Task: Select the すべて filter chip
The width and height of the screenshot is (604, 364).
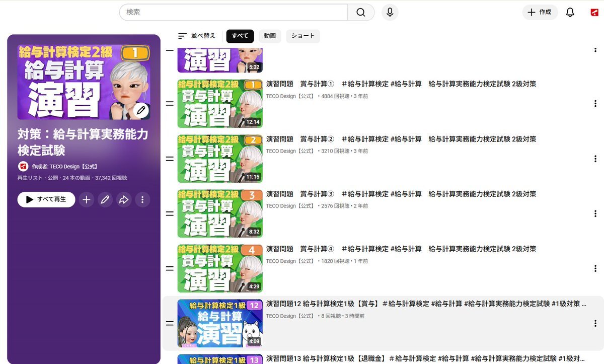Action: click(240, 36)
